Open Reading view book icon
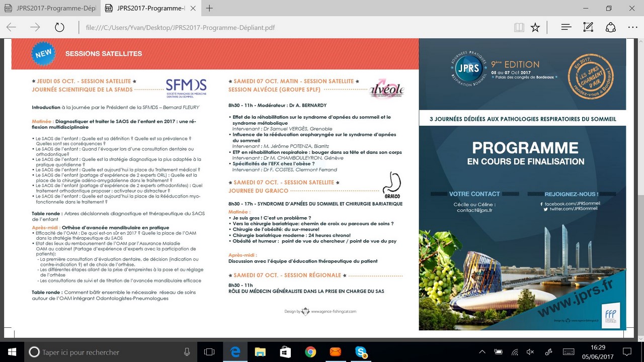The height and width of the screenshot is (362, 644). (x=519, y=28)
